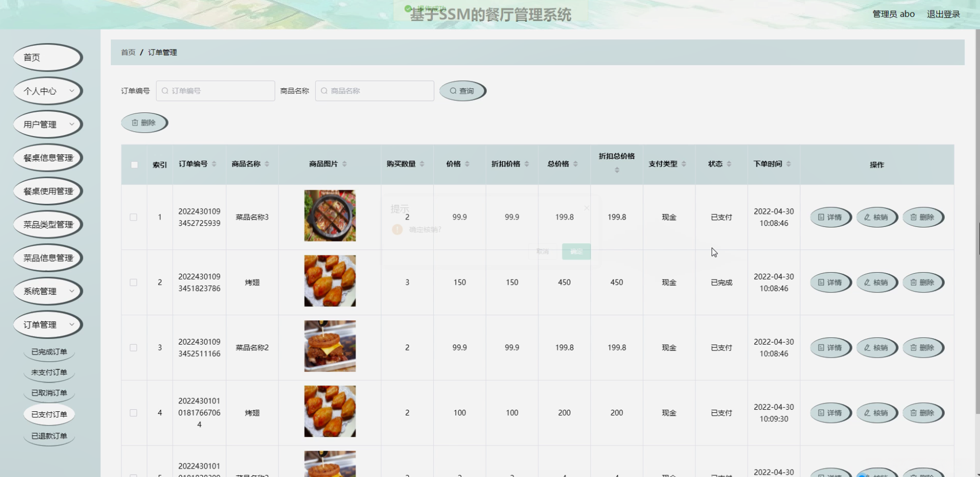Click the sort arrows beside 状态 header

[729, 164]
